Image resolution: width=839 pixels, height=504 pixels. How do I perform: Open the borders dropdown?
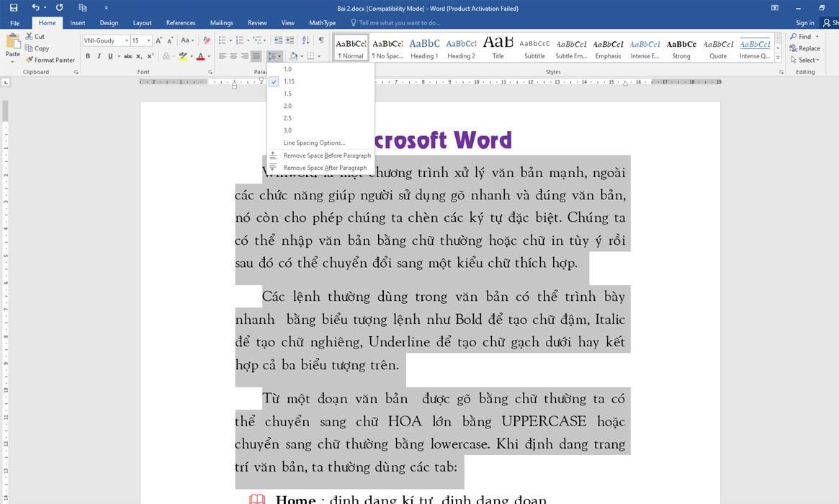click(320, 56)
